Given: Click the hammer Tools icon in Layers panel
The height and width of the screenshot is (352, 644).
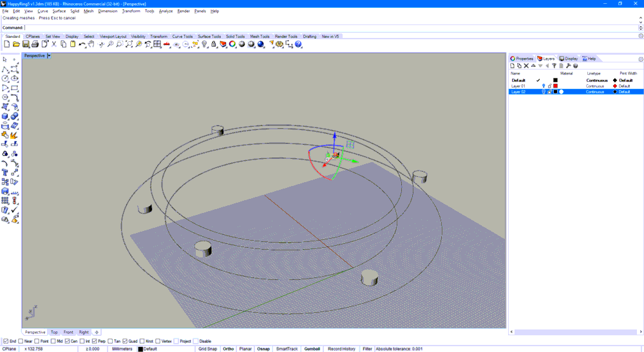Looking at the screenshot, I should pos(569,66).
